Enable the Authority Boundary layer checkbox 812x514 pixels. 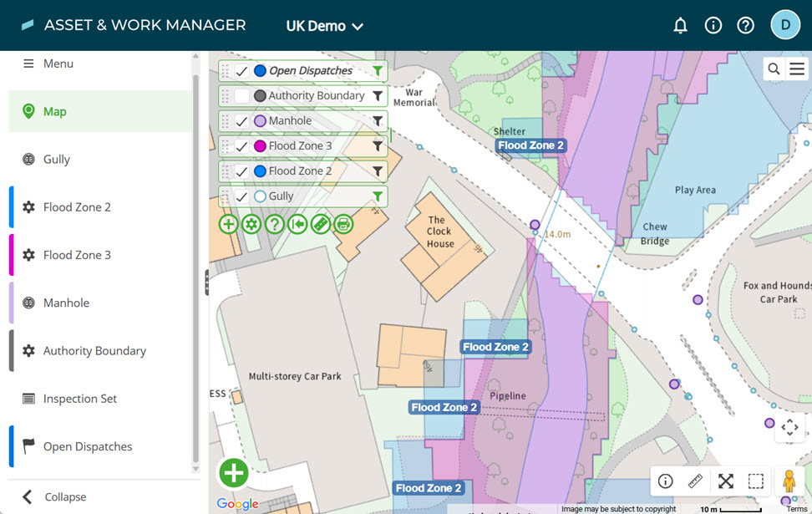pyautogui.click(x=241, y=96)
